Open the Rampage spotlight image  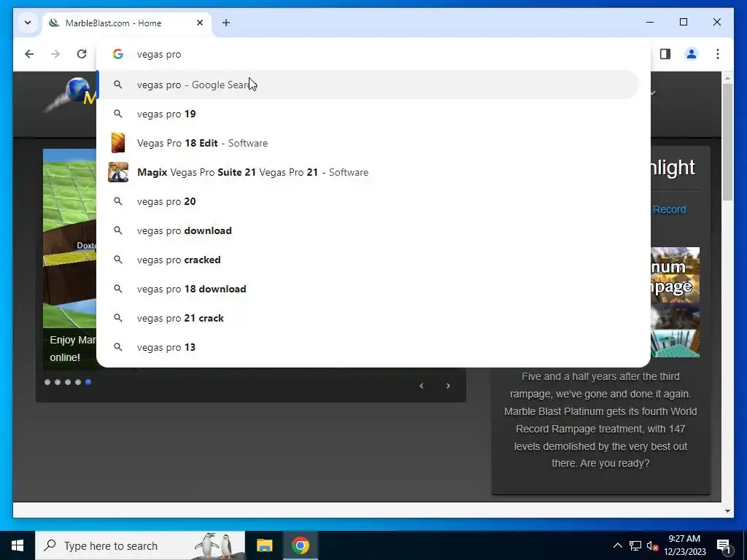675,302
